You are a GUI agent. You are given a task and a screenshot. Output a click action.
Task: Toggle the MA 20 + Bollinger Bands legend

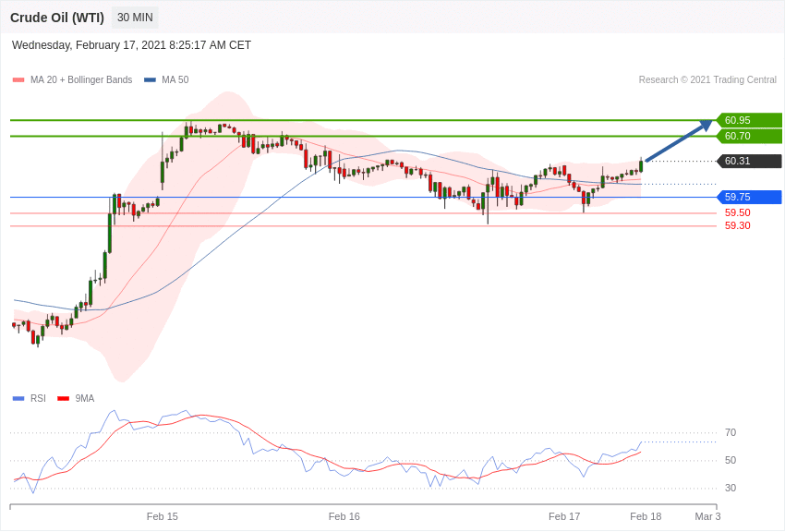click(x=81, y=80)
